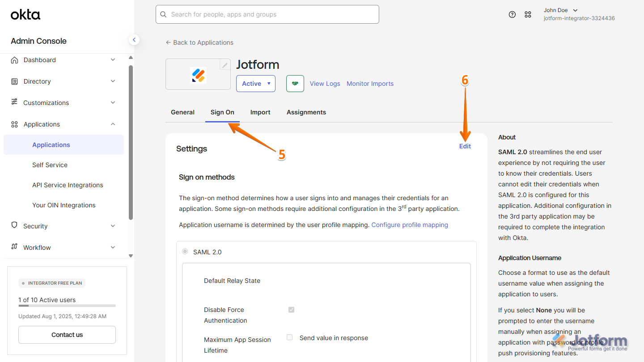This screenshot has height=362, width=644.
Task: Open the apps grid icon in header
Action: [528, 14]
